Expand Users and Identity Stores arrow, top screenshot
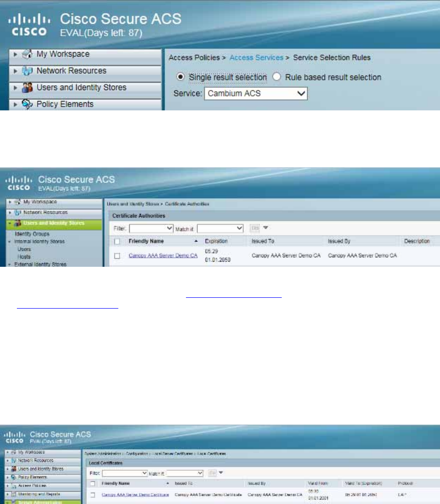 15,88
